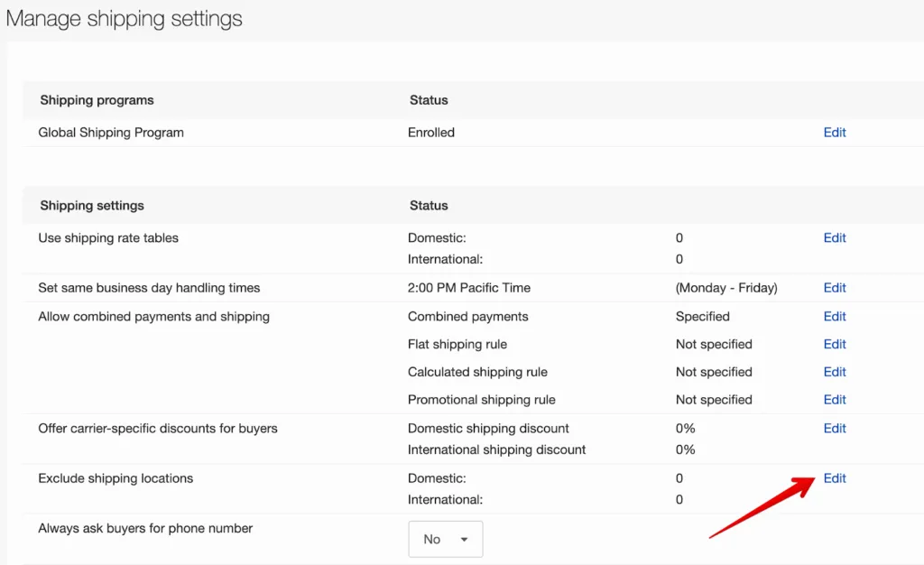
Task: Click the dropdown arrow next to No
Action: click(466, 538)
